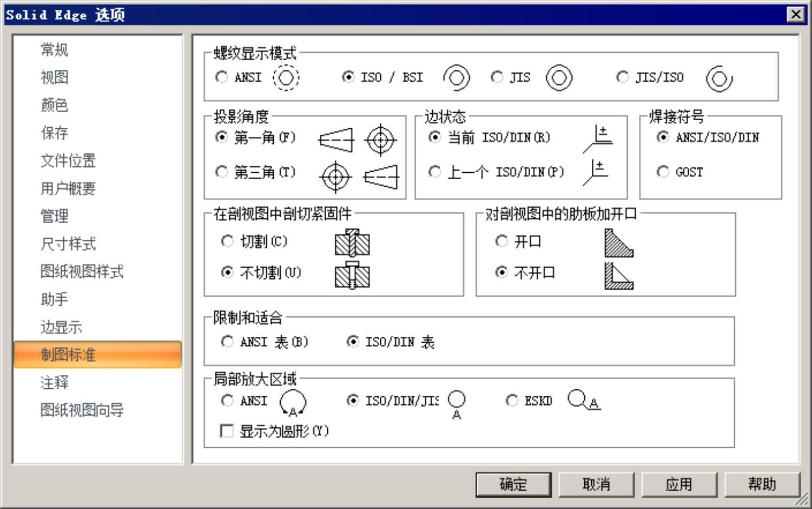Click the ANSI detail envelope circle icon
The image size is (812, 509).
pos(293,403)
